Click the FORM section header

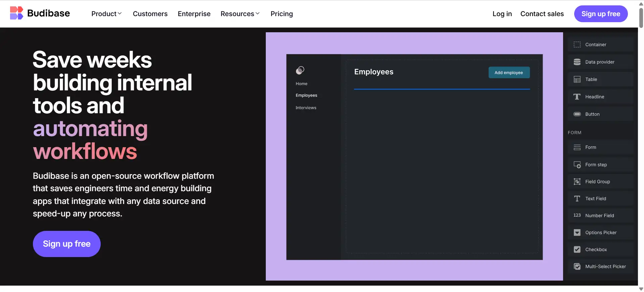pyautogui.click(x=575, y=133)
